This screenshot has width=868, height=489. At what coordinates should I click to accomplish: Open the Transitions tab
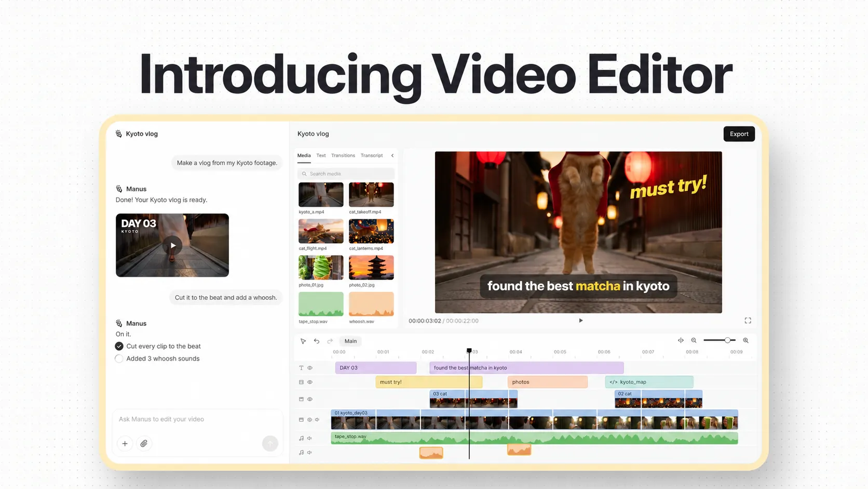coord(343,155)
